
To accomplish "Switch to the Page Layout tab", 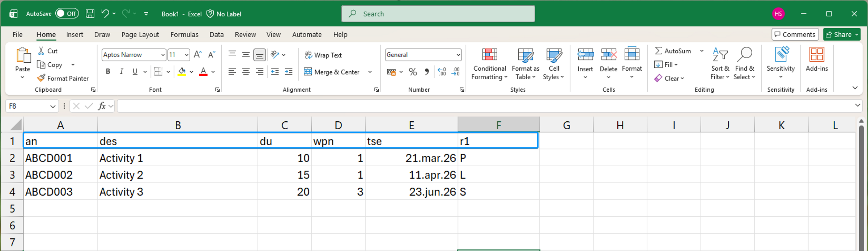I will (140, 34).
